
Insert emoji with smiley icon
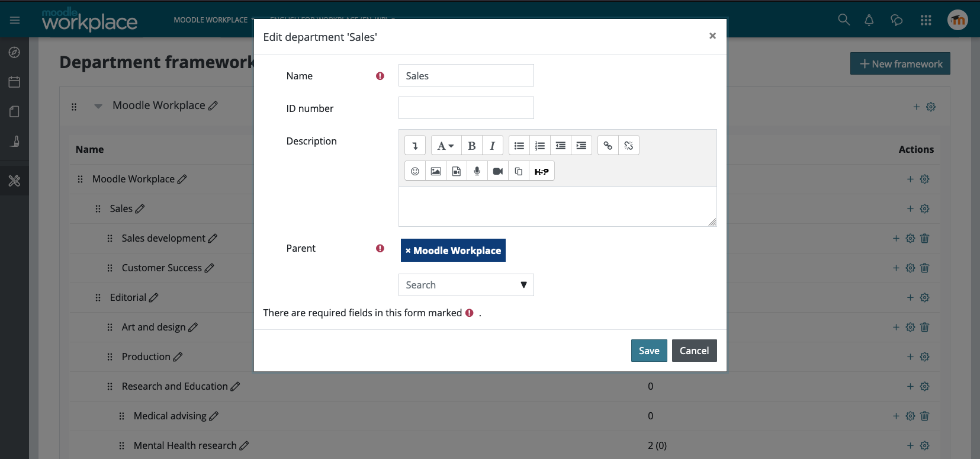coord(415,171)
